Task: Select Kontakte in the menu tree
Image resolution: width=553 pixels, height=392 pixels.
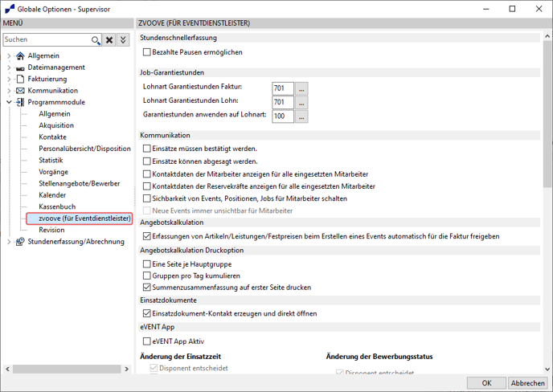Action: point(52,137)
